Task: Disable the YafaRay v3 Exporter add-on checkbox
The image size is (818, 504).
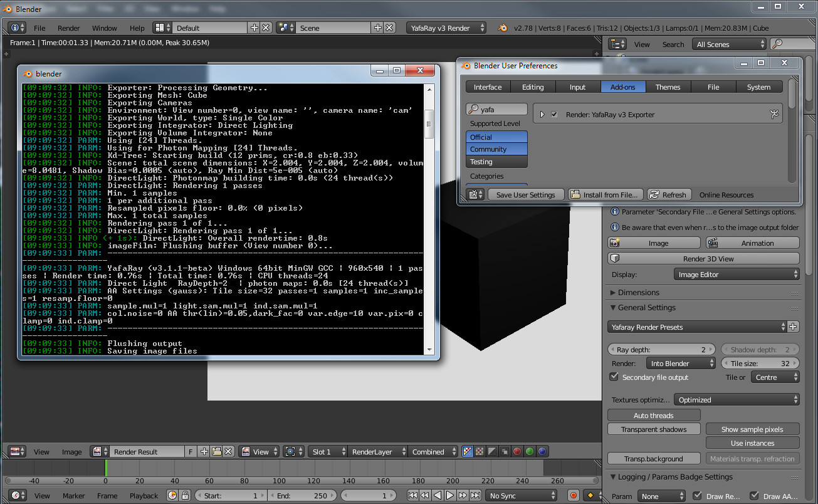Action: click(x=554, y=115)
